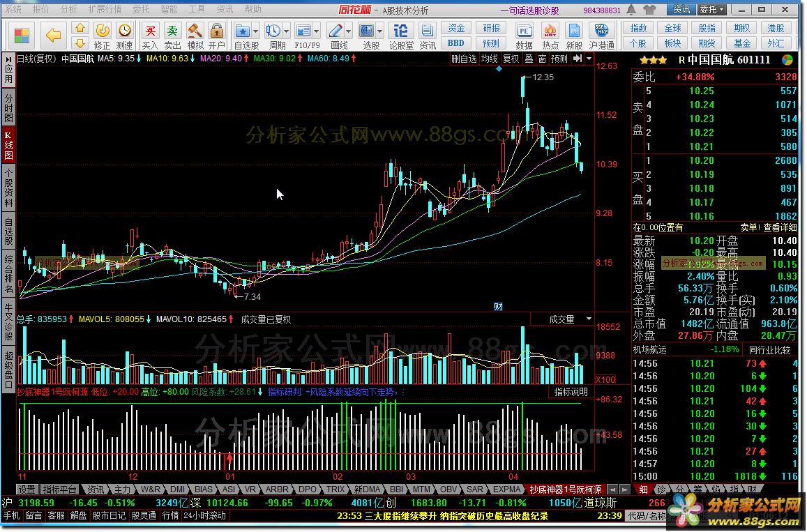The height and width of the screenshot is (532, 807).
Task: Open 个股资料 in left sidebar
Action: pos(9,188)
